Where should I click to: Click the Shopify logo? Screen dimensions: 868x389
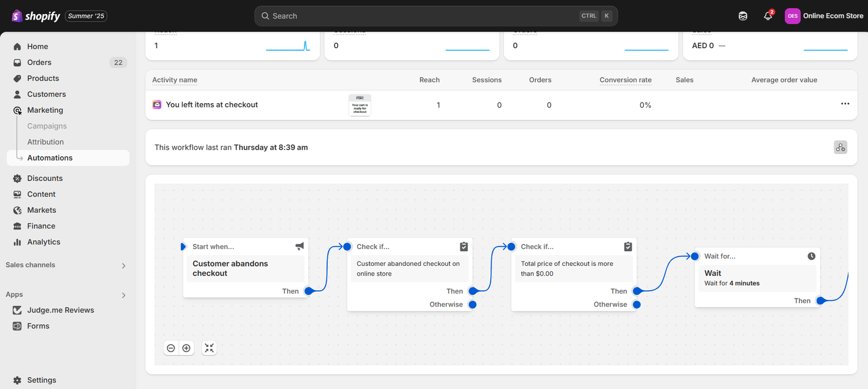pyautogui.click(x=36, y=16)
